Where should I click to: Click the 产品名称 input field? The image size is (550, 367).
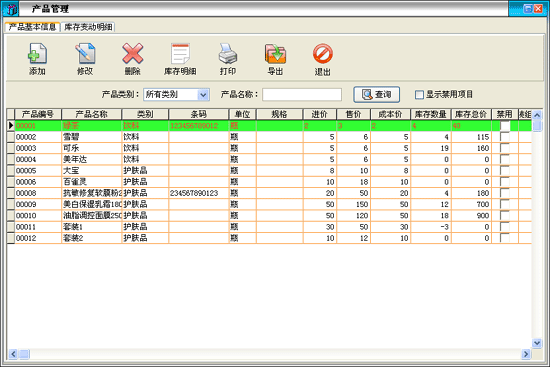[302, 95]
